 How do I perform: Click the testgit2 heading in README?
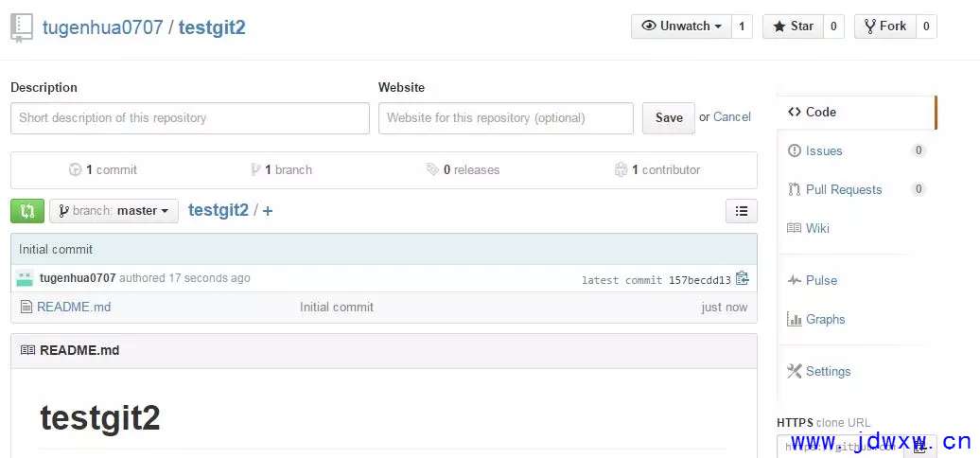(100, 418)
